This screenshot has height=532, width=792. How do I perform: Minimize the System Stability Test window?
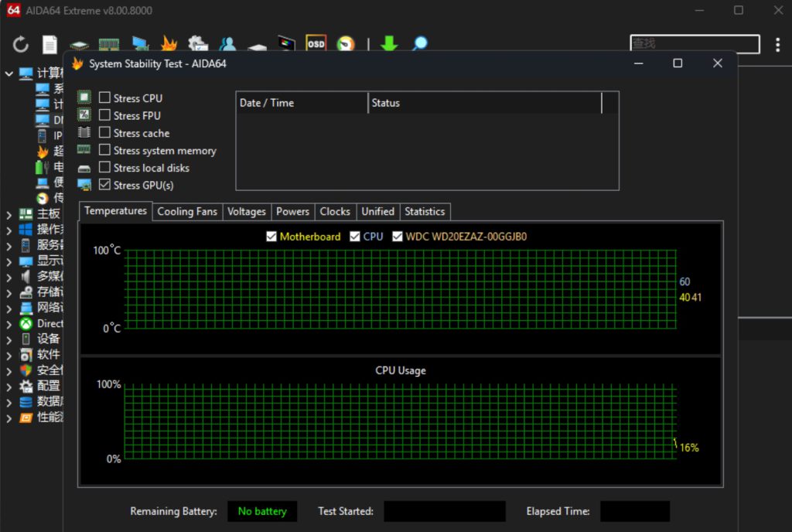coord(638,63)
